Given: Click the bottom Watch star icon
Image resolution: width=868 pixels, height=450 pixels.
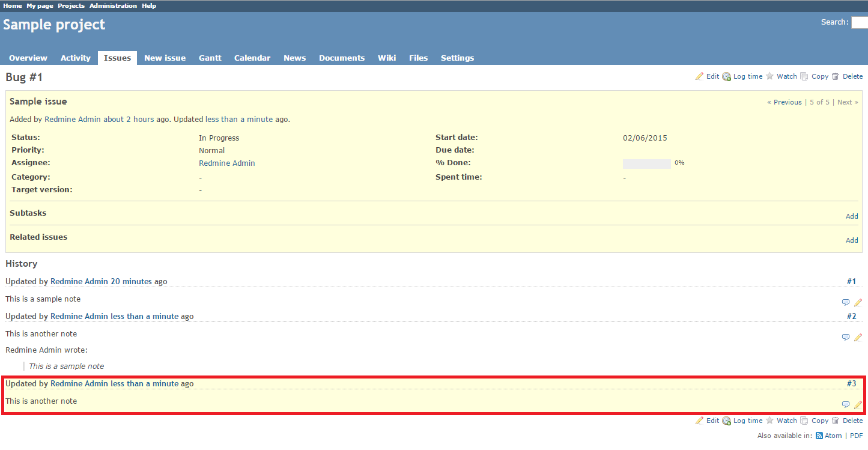Looking at the screenshot, I should tap(769, 421).
